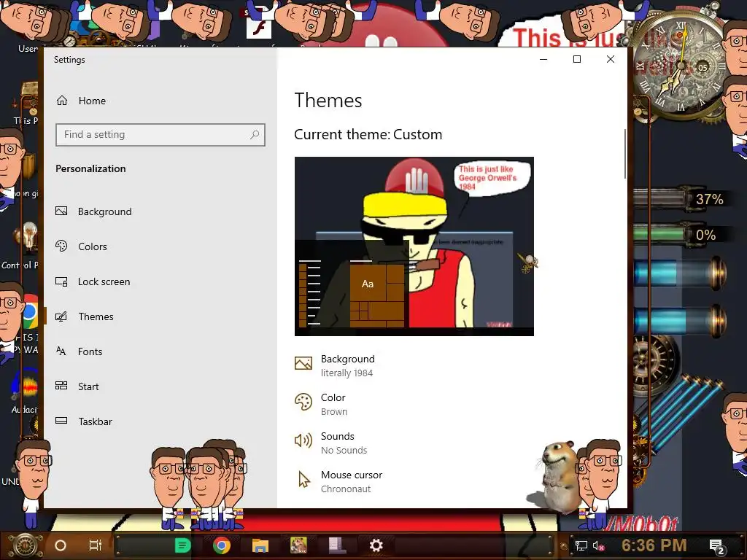
Task: Click the steampunk clock desktop gadget
Action: pos(681,66)
